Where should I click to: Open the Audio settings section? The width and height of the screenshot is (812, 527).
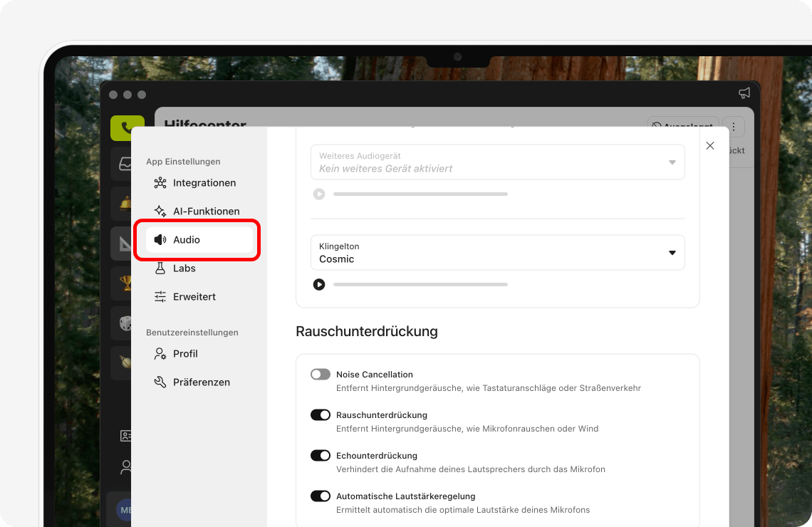[185, 239]
